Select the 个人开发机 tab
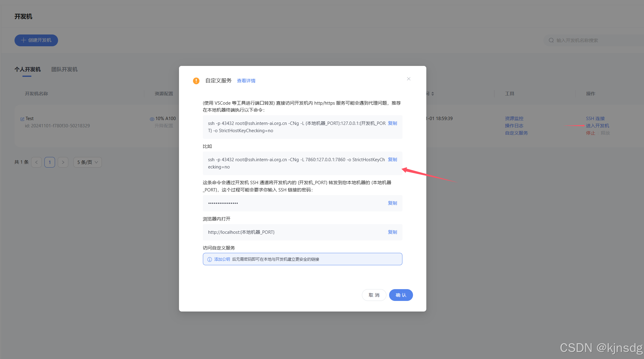Viewport: 644px width, 359px height. pos(28,69)
